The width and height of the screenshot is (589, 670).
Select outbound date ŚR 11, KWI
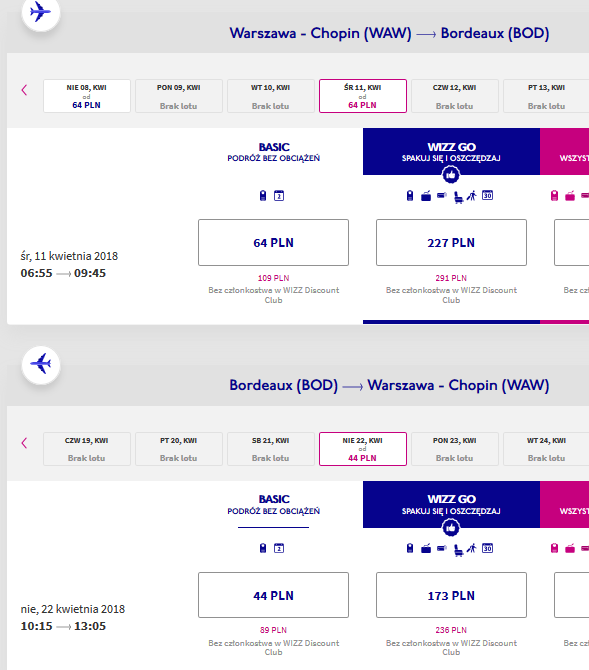[x=363, y=96]
